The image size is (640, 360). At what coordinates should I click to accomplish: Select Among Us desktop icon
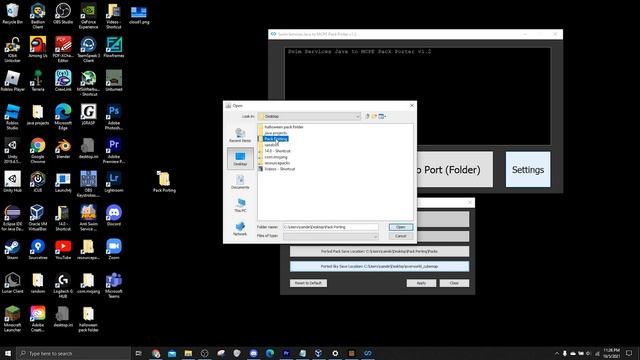[38, 47]
